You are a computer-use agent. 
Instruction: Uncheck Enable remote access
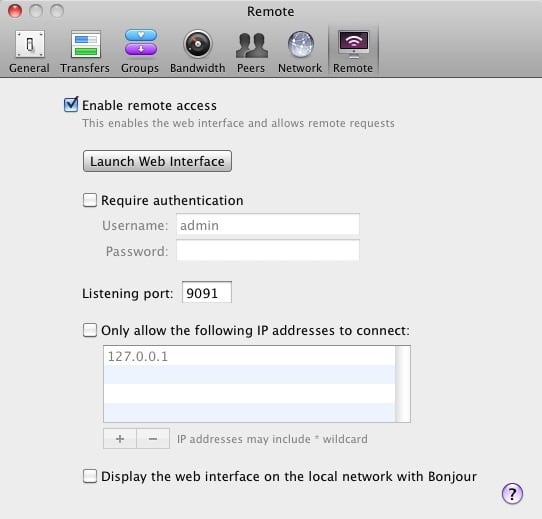[x=71, y=105]
